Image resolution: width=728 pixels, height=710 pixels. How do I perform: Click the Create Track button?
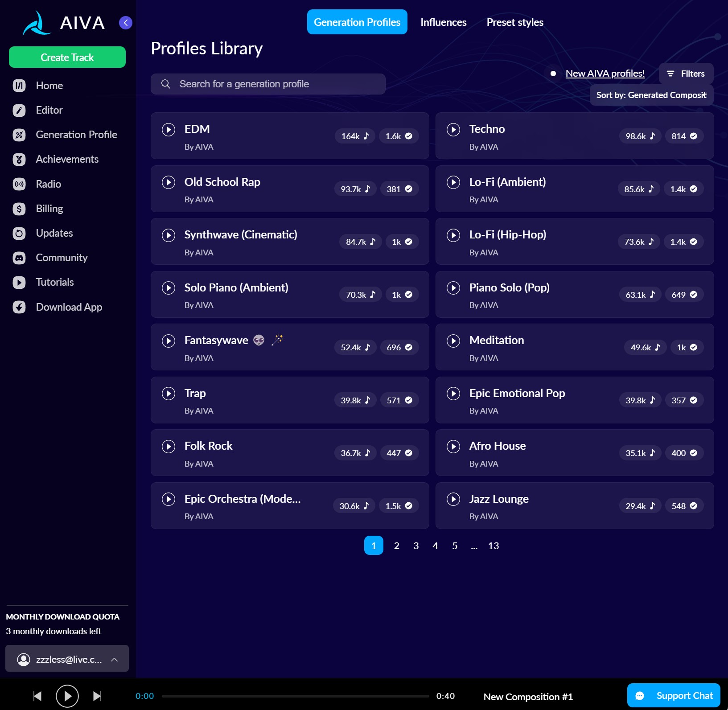click(67, 57)
